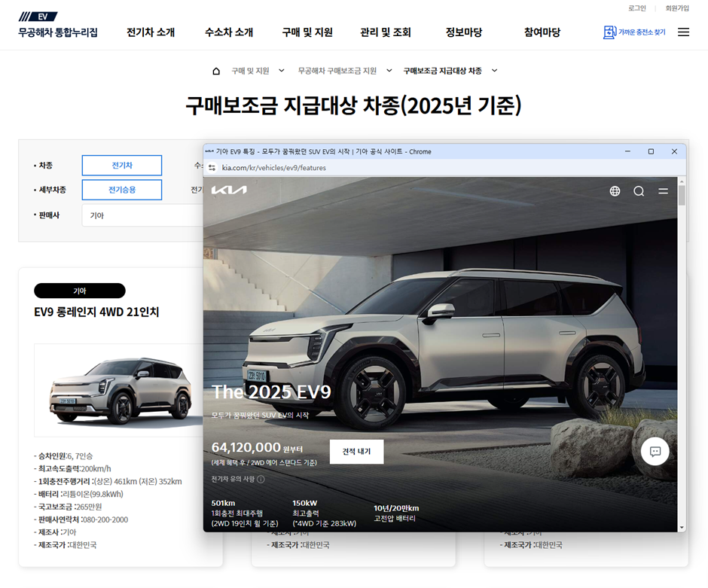Click the EV9 thumbnail image on card
708x588 pixels.
click(119, 390)
